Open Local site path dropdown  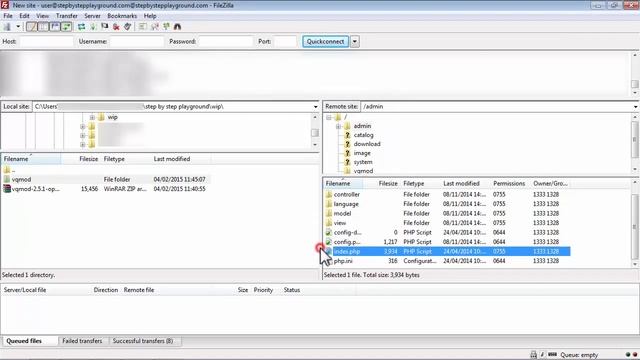(x=315, y=107)
